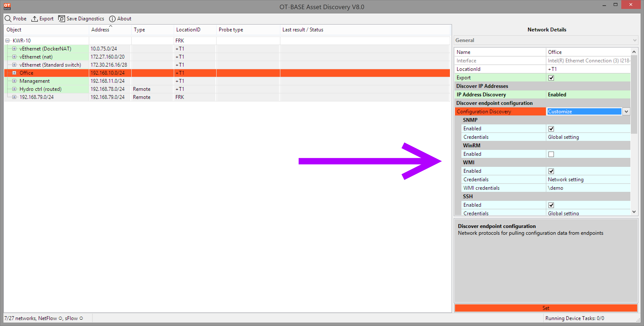Sort by Object column header
The image size is (644, 326).
pos(47,30)
